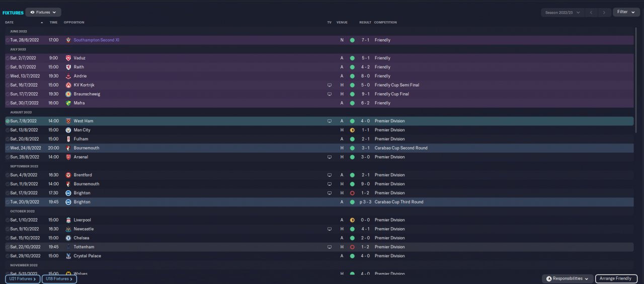
Task: Click the Chelsea club badge
Action: click(x=68, y=238)
